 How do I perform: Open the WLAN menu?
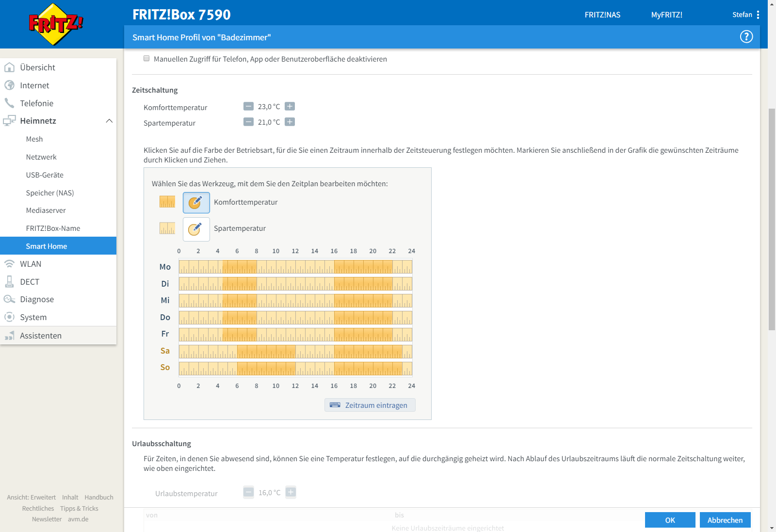(31, 264)
